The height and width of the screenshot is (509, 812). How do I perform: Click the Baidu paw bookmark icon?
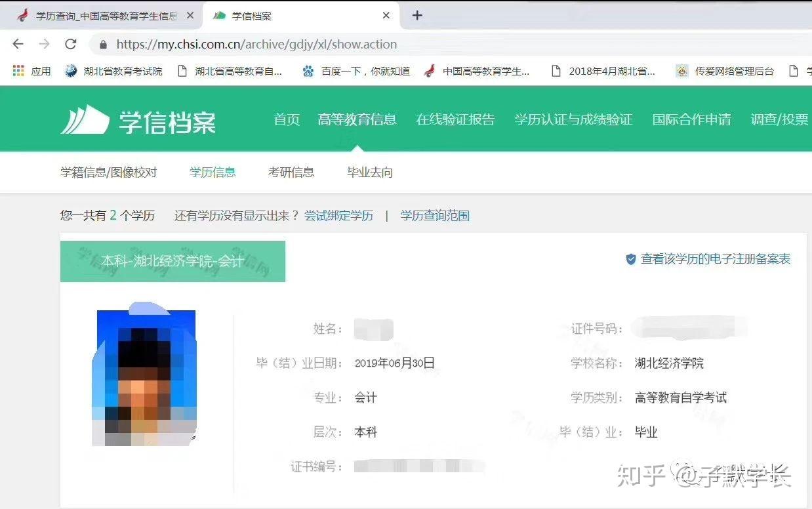coord(308,71)
